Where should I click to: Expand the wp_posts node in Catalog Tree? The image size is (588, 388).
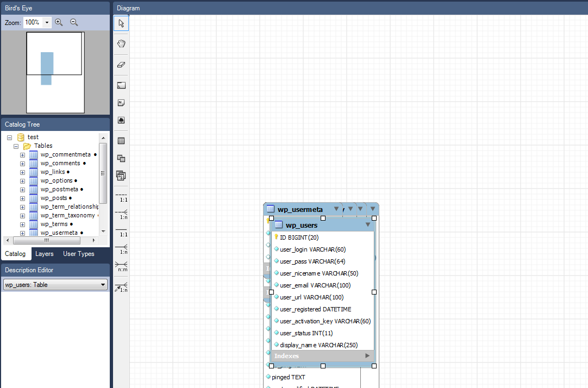point(22,198)
